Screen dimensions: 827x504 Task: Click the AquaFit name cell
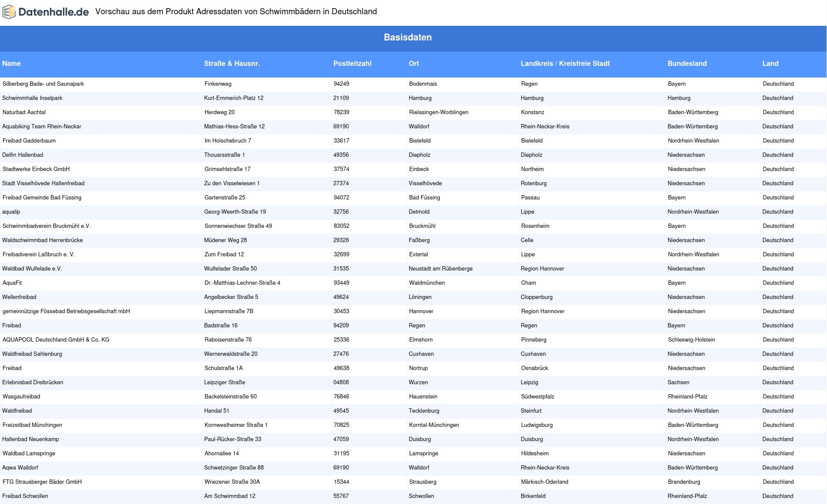click(12, 283)
